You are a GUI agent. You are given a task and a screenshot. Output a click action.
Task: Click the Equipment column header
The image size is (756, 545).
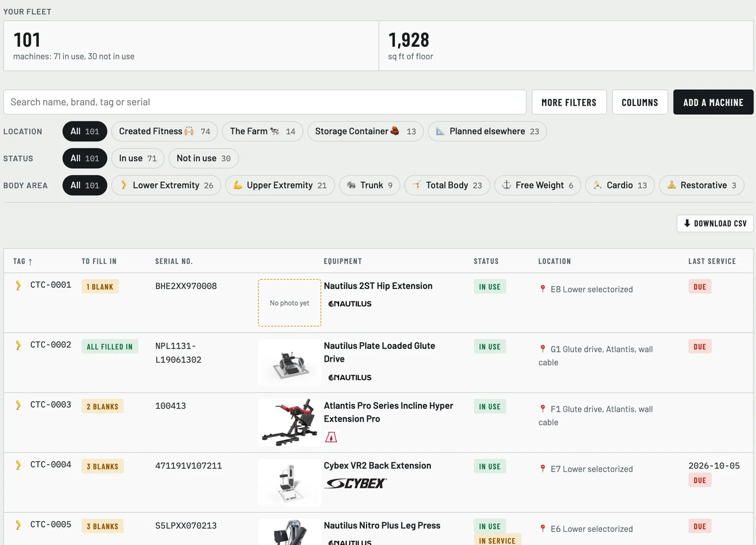(x=343, y=261)
